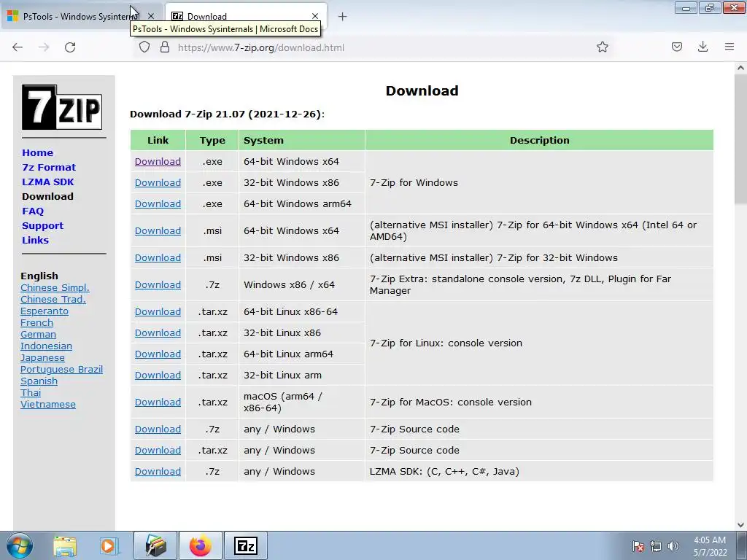Click the scrollbar down arrow
747x560 pixels.
(x=740, y=525)
